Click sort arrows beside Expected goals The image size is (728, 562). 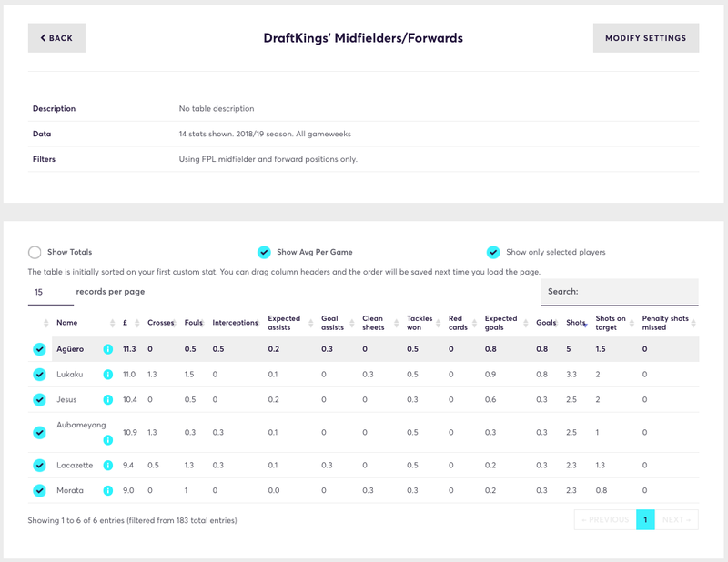(526, 323)
